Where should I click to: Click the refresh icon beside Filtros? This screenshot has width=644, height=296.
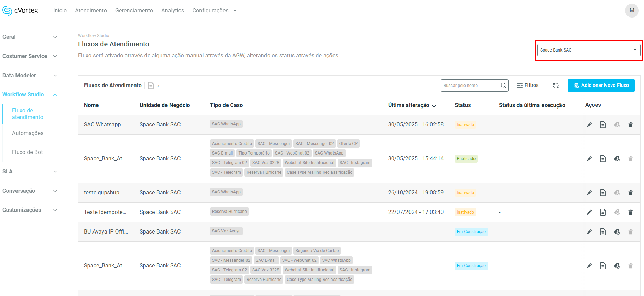[556, 86]
